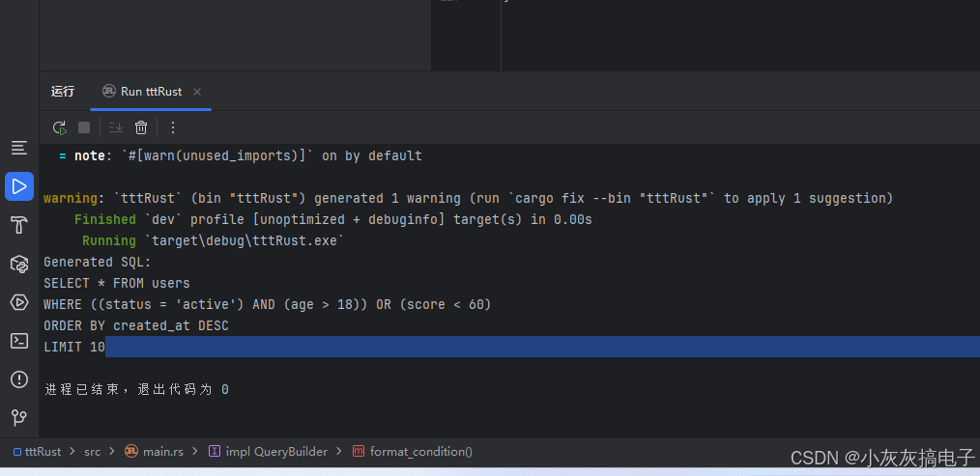Click tttRust project in breadcrumb bar
This screenshot has width=980, height=476.
coord(38,451)
